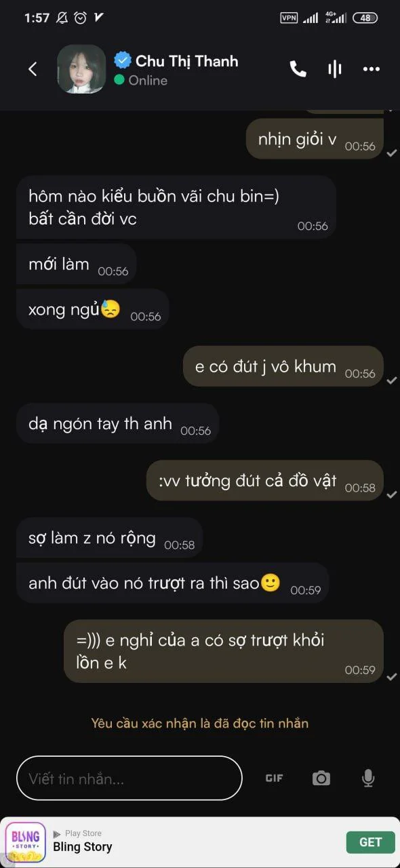Start a voice call with phone icon
Viewport: 400px width, 868px height.
298,69
